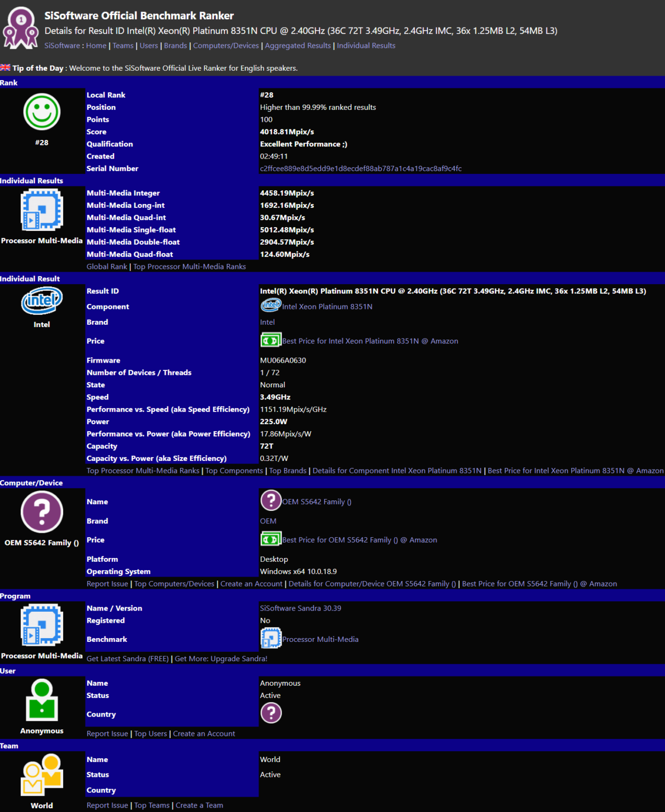Click the OEM S5642 question mark icon
Image resolution: width=665 pixels, height=812 pixels.
[42, 512]
